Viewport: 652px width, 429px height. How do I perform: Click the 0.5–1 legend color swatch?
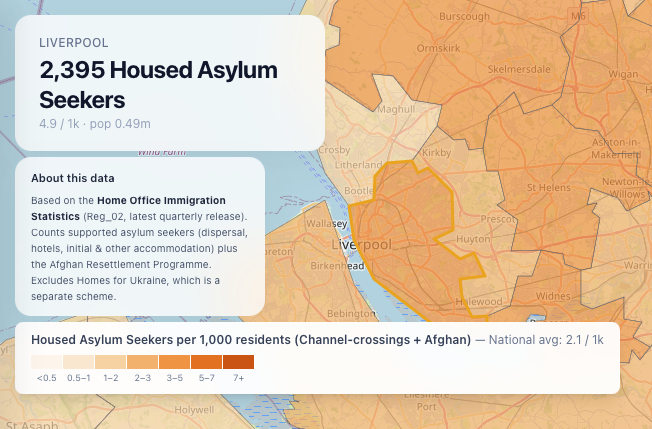79,362
